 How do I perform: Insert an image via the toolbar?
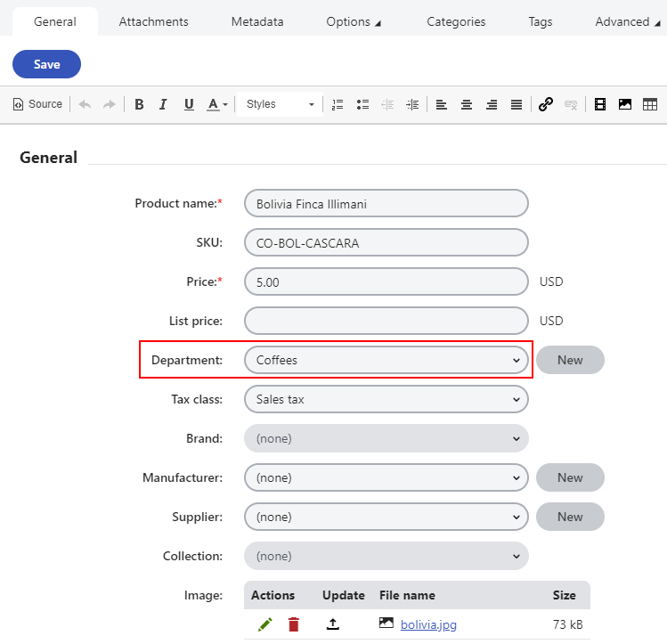click(x=625, y=104)
